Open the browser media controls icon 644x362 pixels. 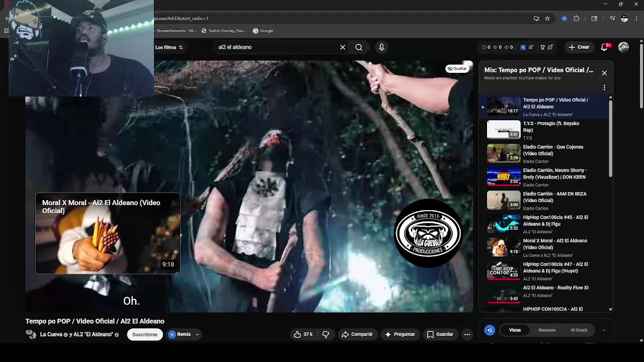(x=612, y=19)
